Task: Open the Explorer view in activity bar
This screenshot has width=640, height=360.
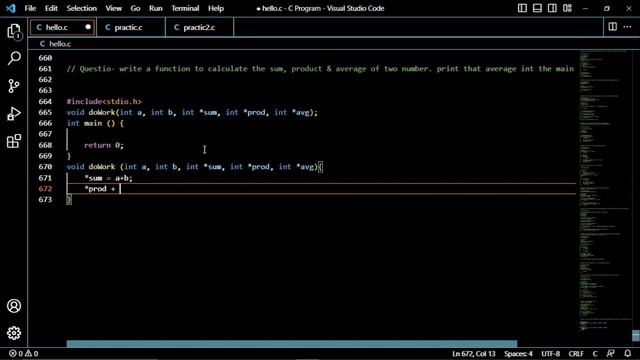Action: [14, 31]
